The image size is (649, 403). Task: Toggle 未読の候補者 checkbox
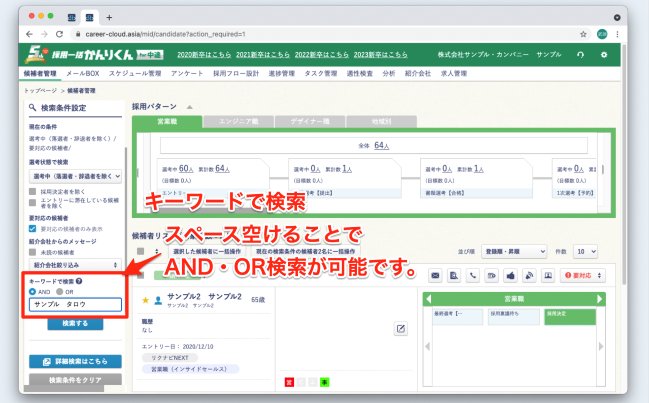(32, 252)
